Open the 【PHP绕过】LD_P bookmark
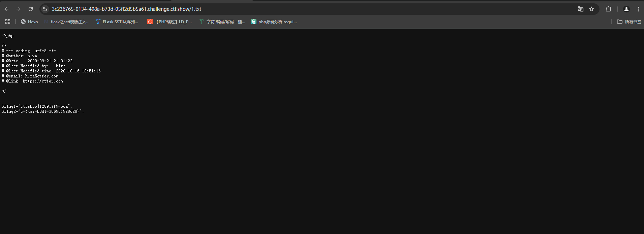 click(170, 22)
